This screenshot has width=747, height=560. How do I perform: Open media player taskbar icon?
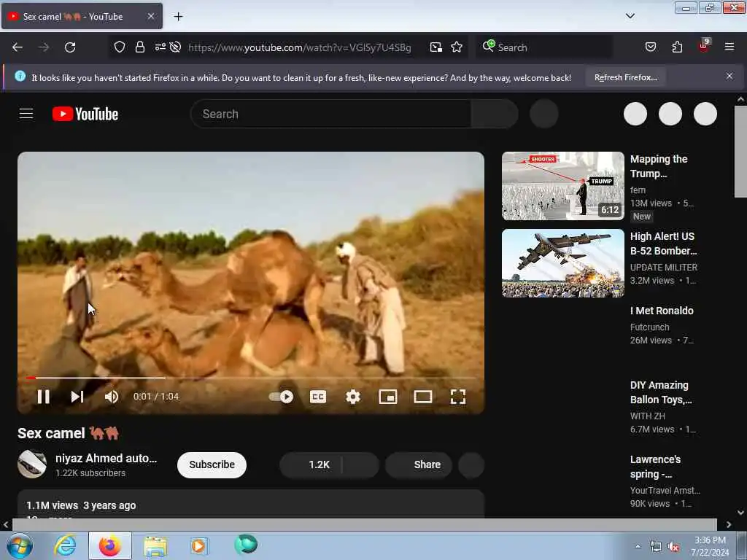pyautogui.click(x=199, y=545)
